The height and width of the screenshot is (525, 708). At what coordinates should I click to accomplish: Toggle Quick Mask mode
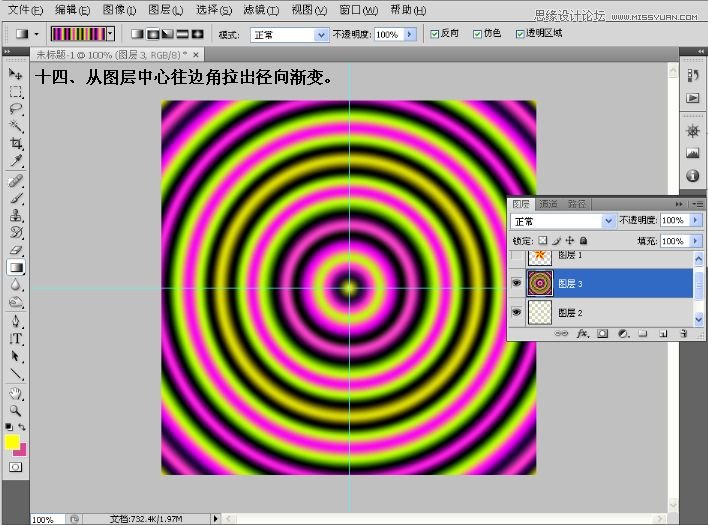15,467
